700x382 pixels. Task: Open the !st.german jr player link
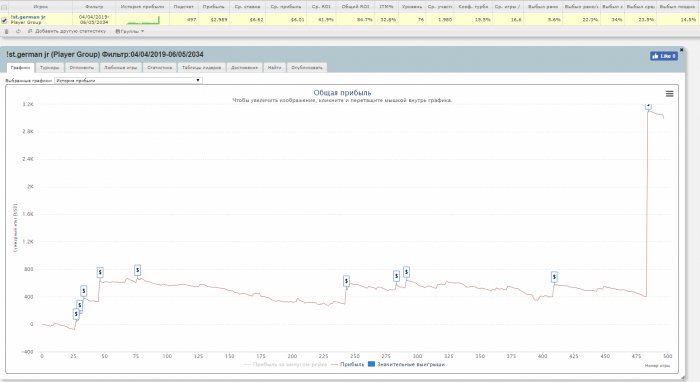tap(28, 17)
